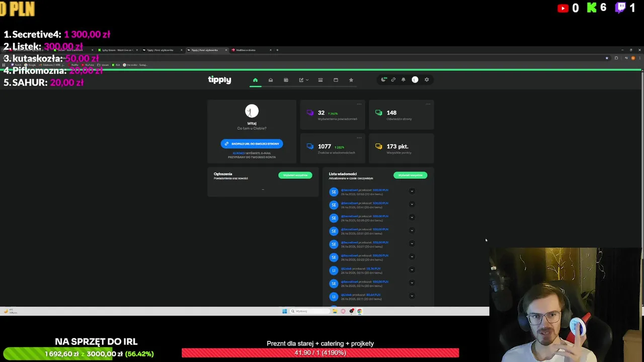Show all announcements in the Ogłoszenia panel
The height and width of the screenshot is (362, 644).
click(295, 175)
